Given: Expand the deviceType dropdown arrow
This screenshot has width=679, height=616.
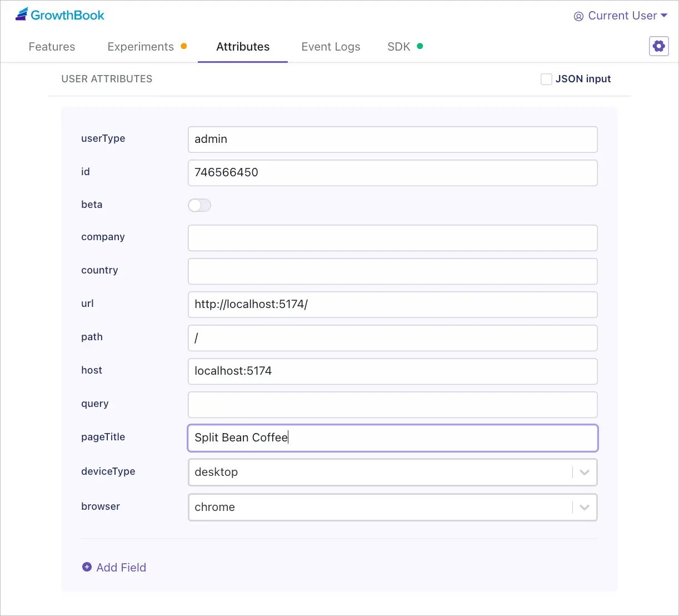Looking at the screenshot, I should pyautogui.click(x=585, y=472).
